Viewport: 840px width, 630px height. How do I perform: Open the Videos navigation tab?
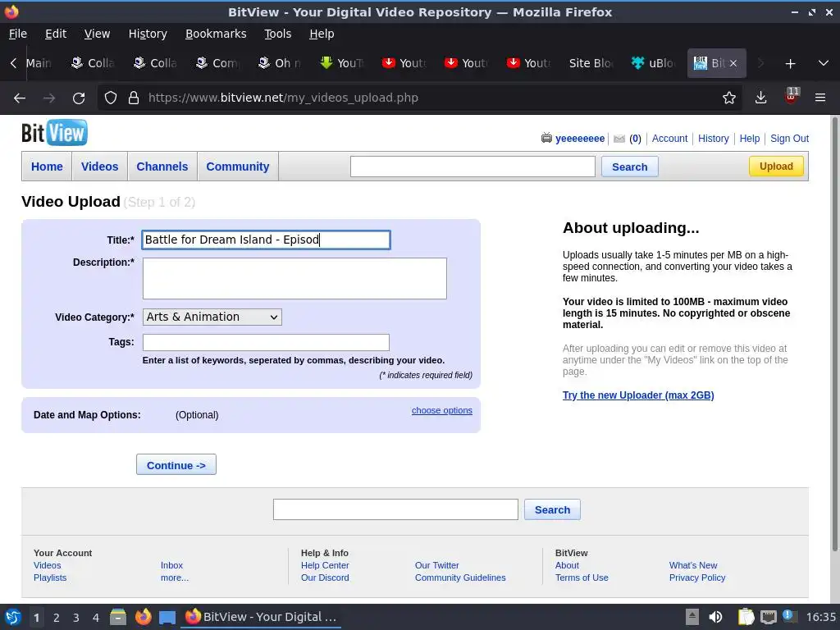pyautogui.click(x=99, y=167)
